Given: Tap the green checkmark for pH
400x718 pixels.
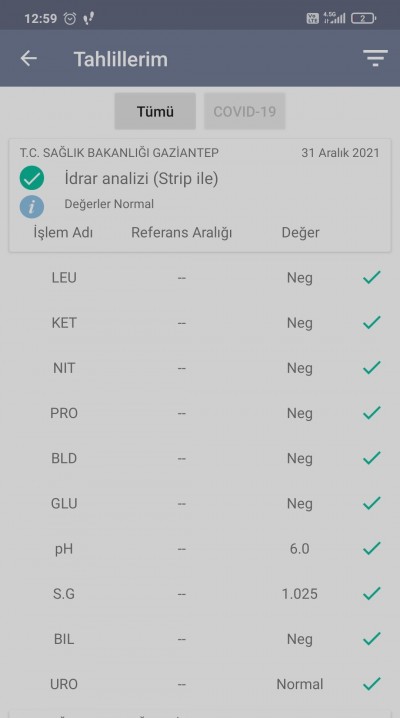Looking at the screenshot, I should (x=372, y=548).
